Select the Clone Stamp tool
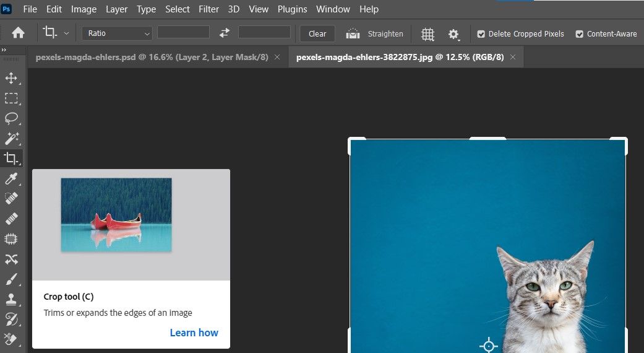The height and width of the screenshot is (353, 644). (11, 300)
